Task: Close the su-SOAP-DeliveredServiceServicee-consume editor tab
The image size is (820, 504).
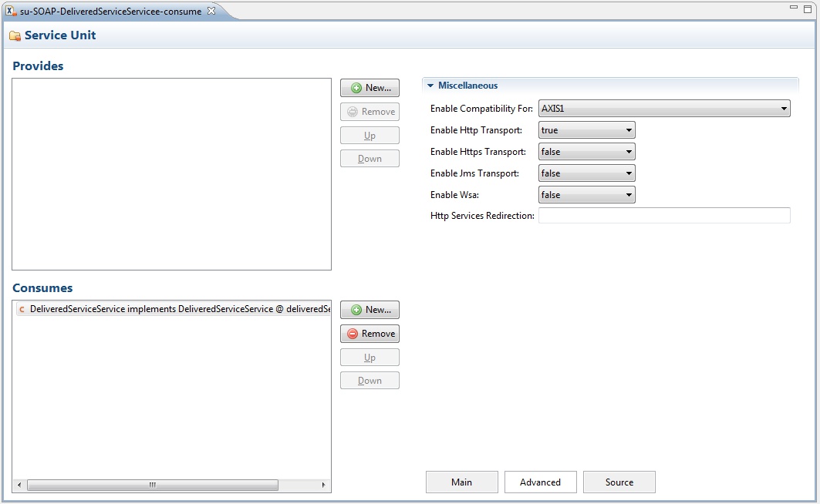Action: [211, 11]
